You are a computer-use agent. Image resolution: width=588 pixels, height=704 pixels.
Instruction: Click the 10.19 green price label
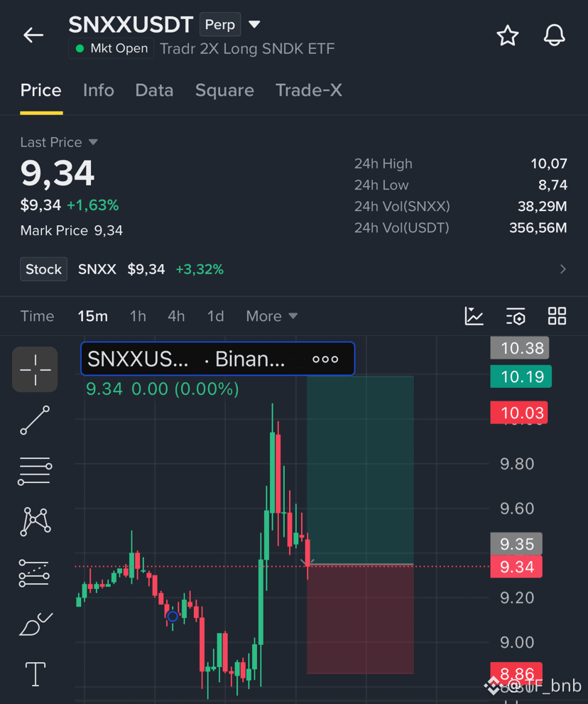click(521, 377)
